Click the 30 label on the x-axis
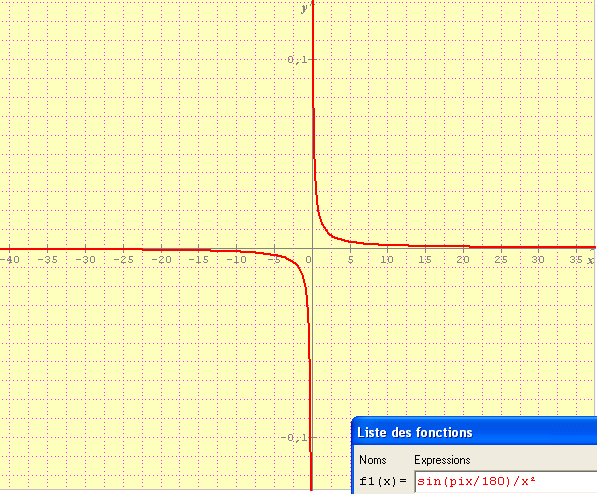Screen dimensions: 597x494 [x=538, y=260]
